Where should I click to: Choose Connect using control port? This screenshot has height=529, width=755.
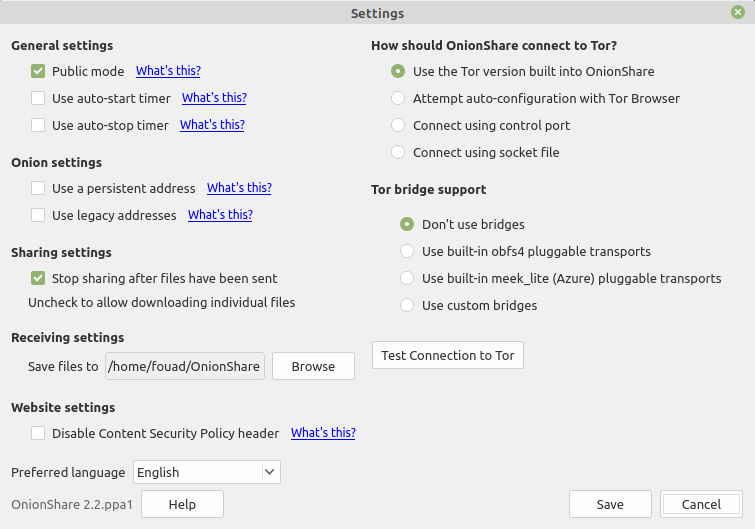tap(398, 125)
